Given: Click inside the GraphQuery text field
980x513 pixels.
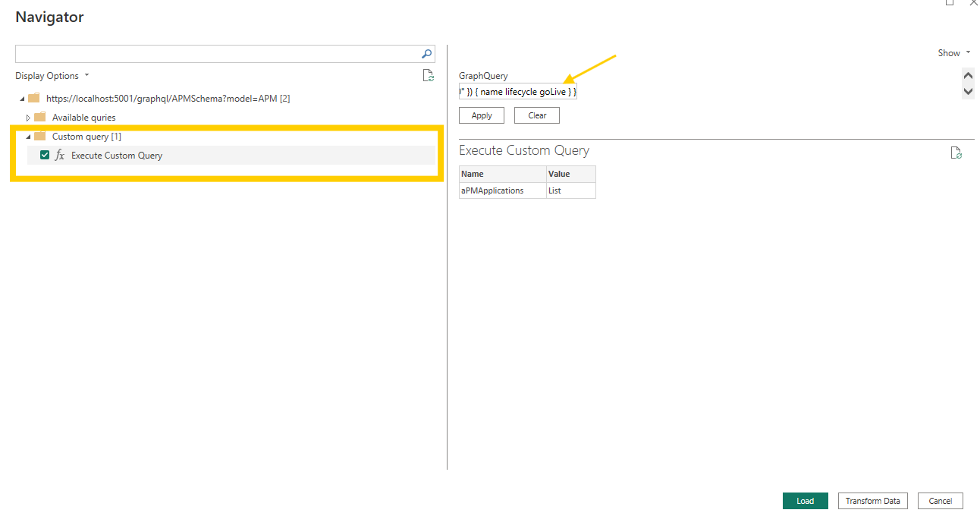Looking at the screenshot, I should (518, 91).
